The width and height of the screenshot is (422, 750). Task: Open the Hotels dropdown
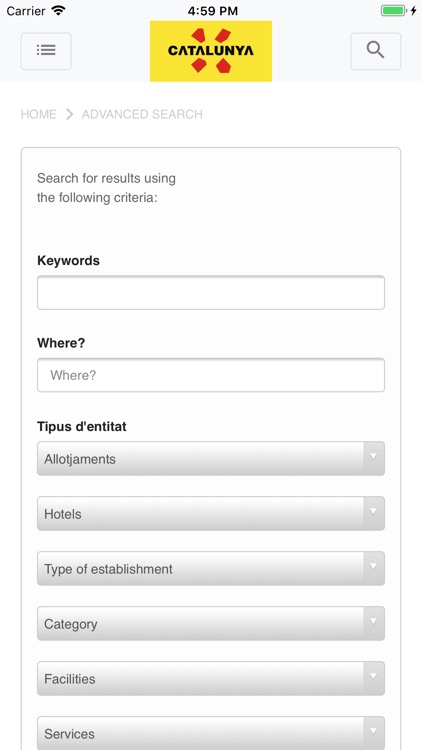[x=211, y=513]
